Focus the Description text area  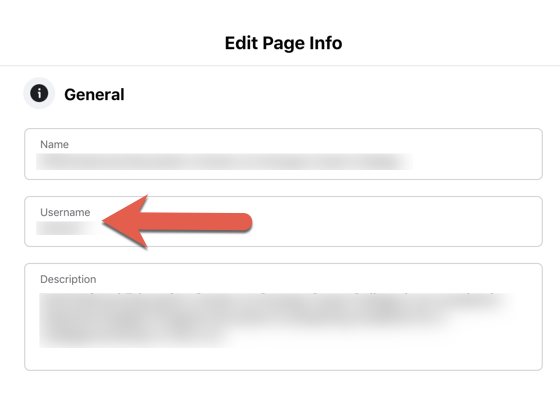(x=283, y=317)
